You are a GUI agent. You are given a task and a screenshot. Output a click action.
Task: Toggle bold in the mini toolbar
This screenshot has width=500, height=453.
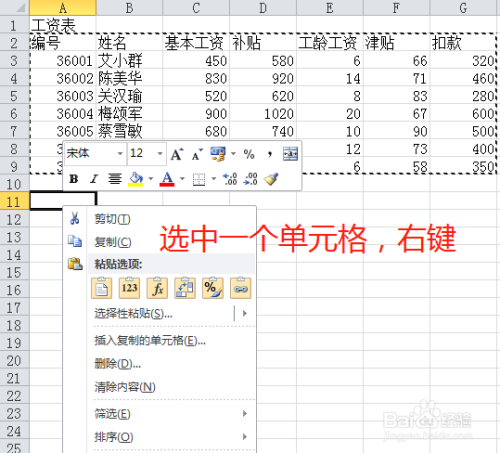click(x=74, y=179)
